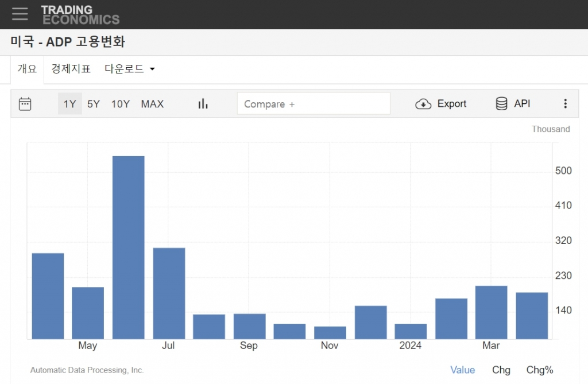Image resolution: width=588 pixels, height=384 pixels.
Task: Switch to the 경제지표 tab
Action: tap(71, 69)
